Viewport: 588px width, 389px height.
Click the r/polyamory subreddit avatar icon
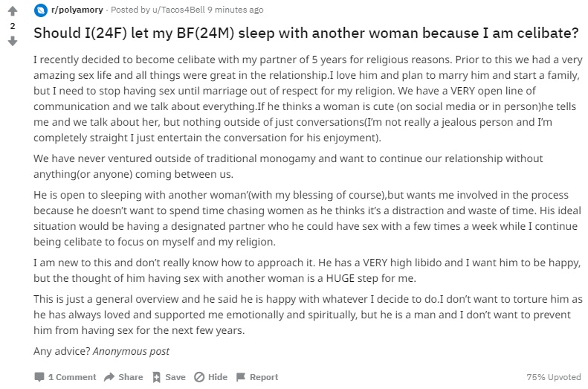[x=40, y=10]
